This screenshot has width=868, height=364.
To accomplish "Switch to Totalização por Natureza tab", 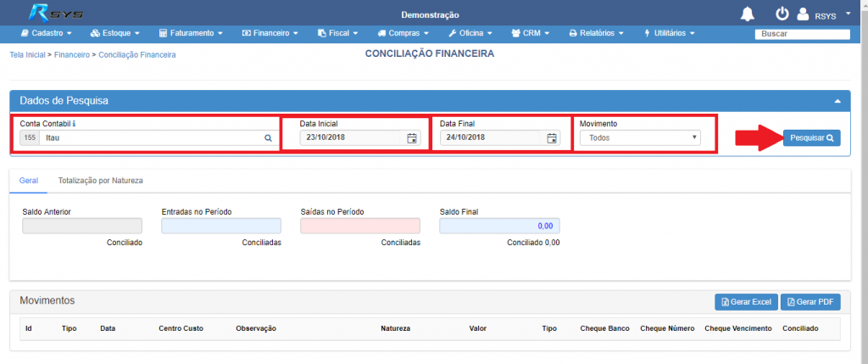I will [x=100, y=181].
